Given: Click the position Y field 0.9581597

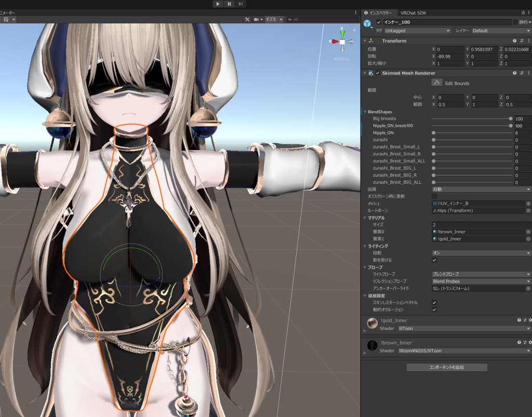Looking at the screenshot, I should [x=484, y=49].
